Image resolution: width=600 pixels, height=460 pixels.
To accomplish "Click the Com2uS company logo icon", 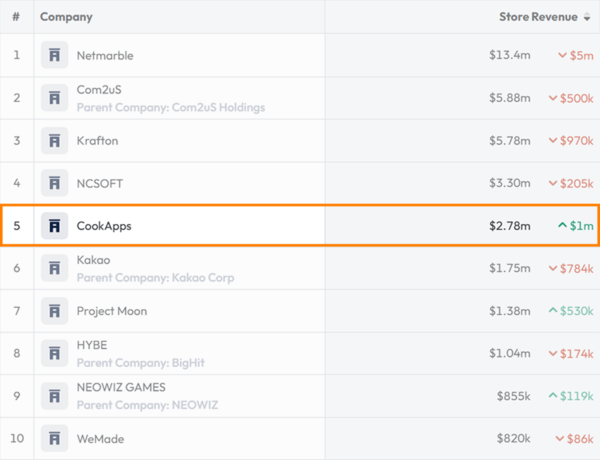I will coord(55,98).
